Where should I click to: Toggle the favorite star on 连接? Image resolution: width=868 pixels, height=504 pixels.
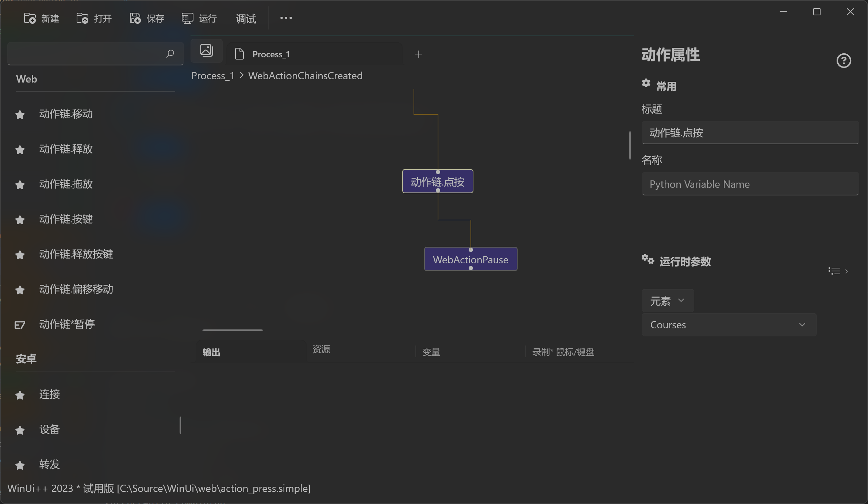point(20,395)
